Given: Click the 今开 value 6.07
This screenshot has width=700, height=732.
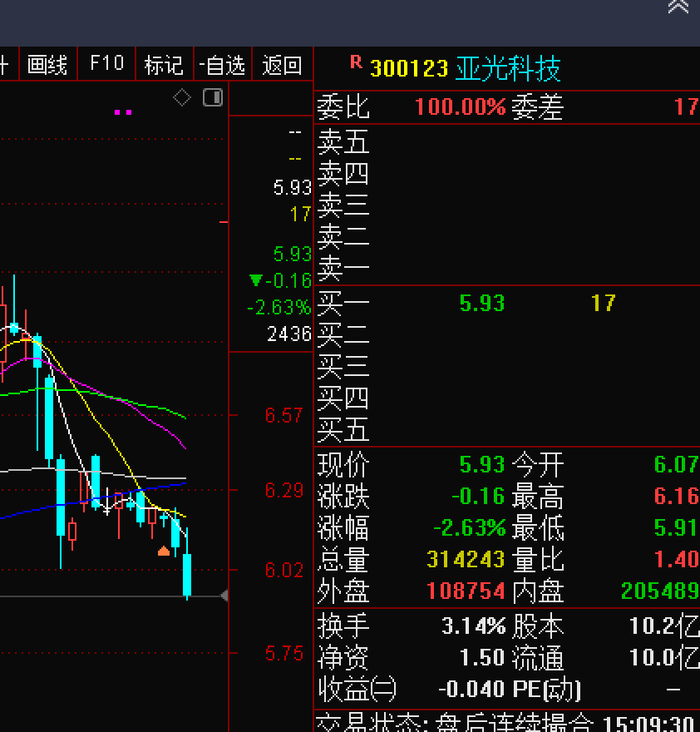Looking at the screenshot, I should [676, 464].
